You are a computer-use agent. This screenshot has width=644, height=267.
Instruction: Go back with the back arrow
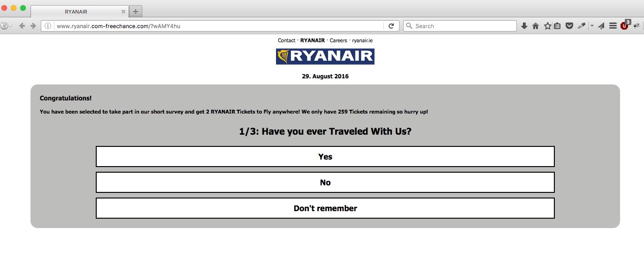coord(22,26)
